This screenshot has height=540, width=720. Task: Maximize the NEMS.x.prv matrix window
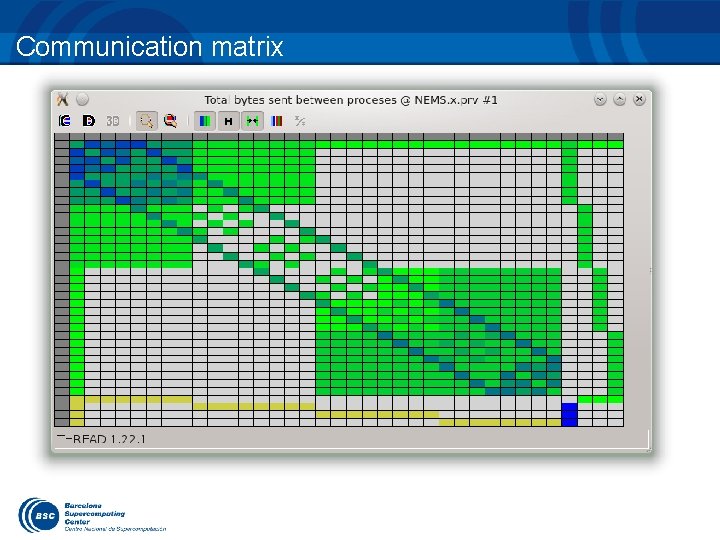tap(619, 99)
